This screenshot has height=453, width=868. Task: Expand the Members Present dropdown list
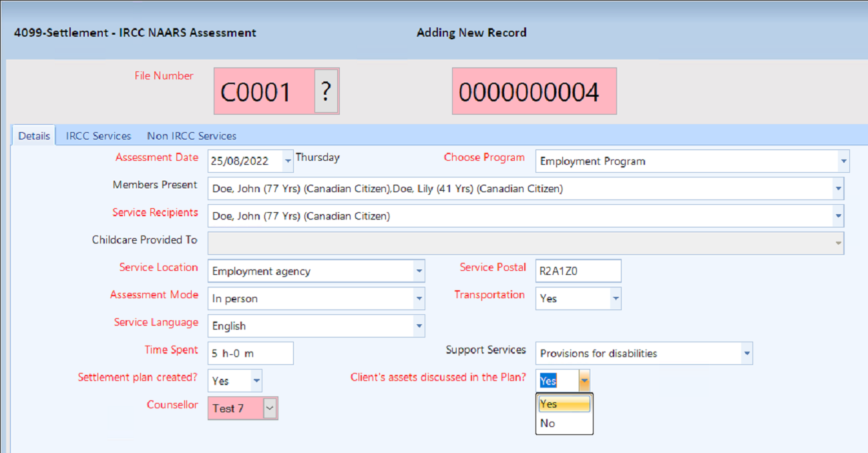pos(838,189)
